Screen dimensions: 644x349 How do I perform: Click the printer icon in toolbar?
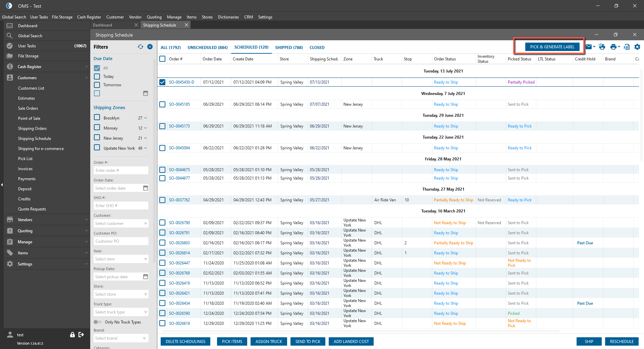[613, 47]
